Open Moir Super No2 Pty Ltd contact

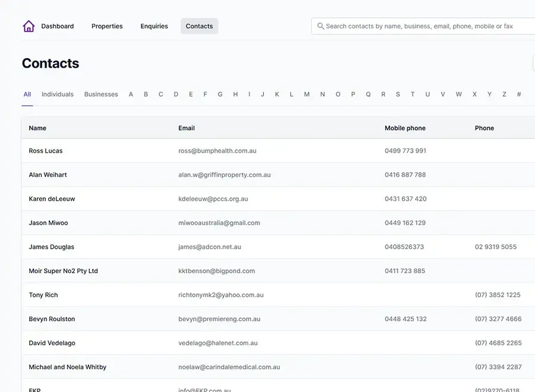63,271
